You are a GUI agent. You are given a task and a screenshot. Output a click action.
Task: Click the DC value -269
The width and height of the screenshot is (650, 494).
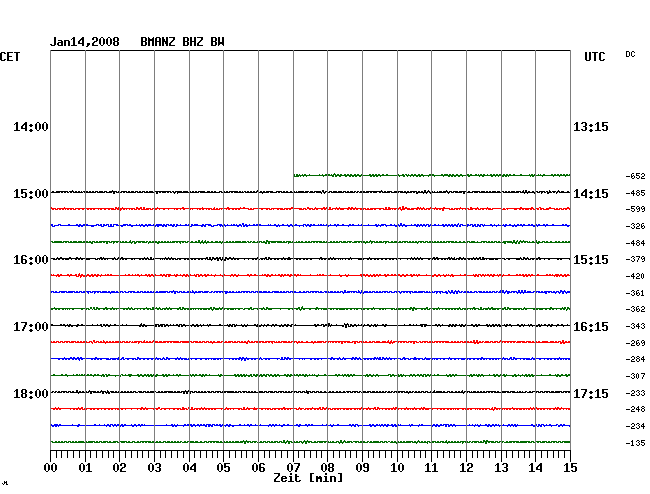point(635,343)
